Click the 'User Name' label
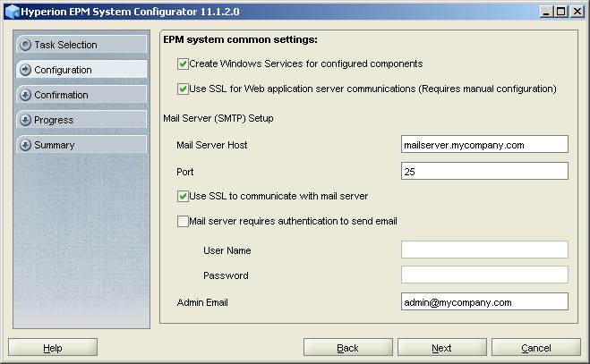The image size is (590, 364). tap(227, 250)
